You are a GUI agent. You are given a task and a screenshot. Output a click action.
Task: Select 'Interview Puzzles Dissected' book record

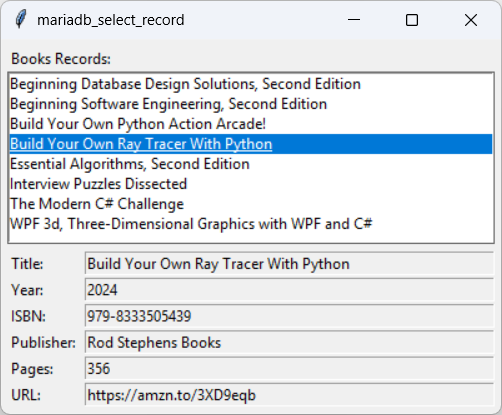point(251,184)
